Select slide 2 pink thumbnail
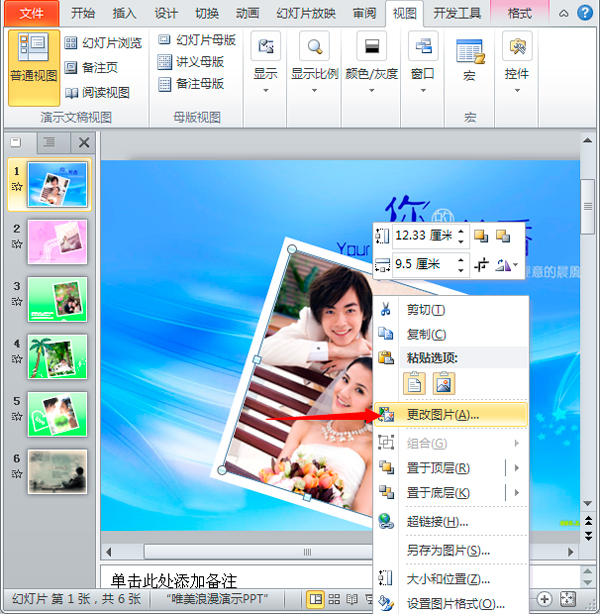The width and height of the screenshot is (600, 614). 57,242
